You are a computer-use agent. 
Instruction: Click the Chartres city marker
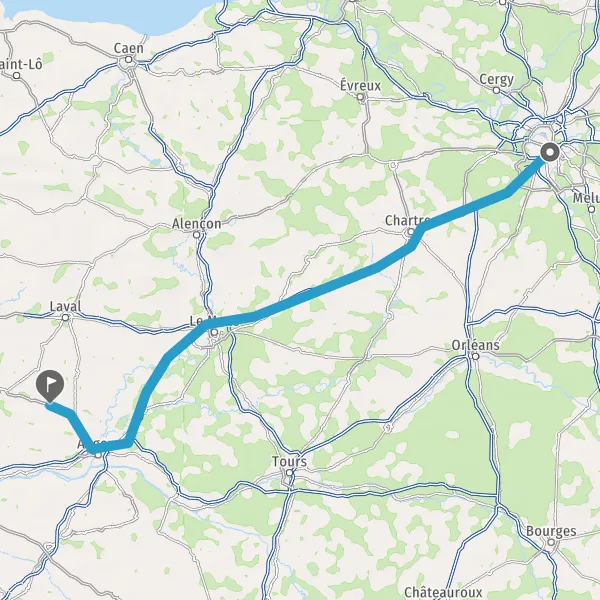click(x=411, y=232)
